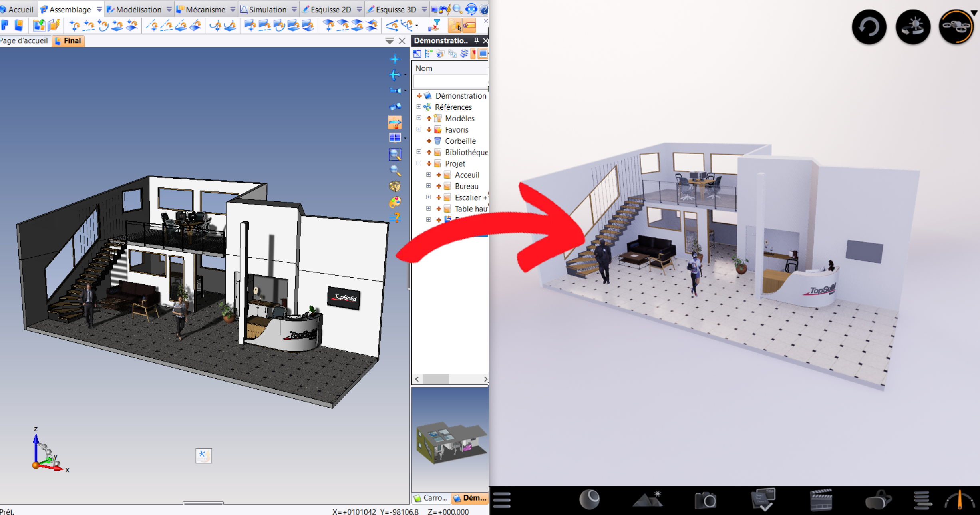The image size is (980, 515).
Task: Click the circular refresh arrow button in the render viewer
Action: click(869, 27)
